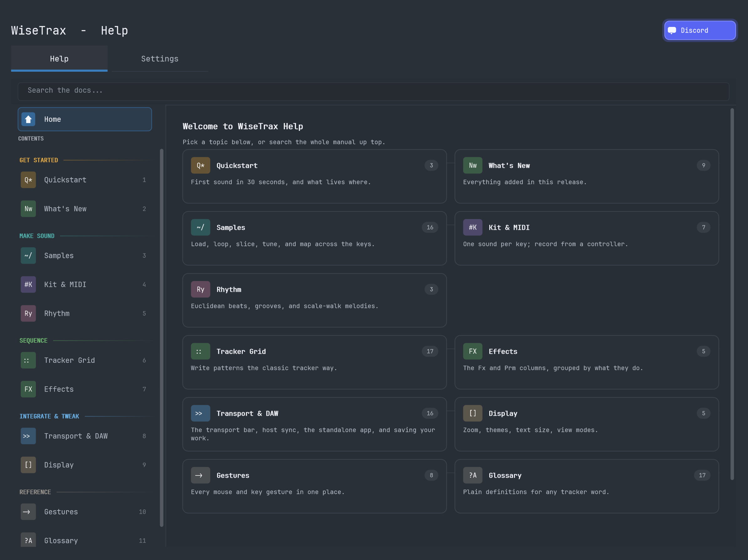Open Kit & MIDI in contents list
The width and height of the screenshot is (748, 560).
coord(85,285)
